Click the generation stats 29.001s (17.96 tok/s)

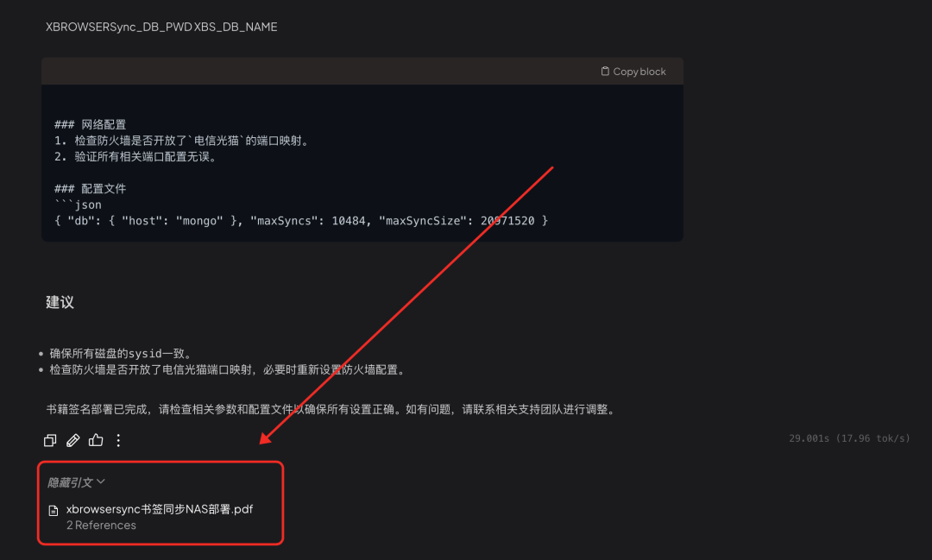coord(849,438)
